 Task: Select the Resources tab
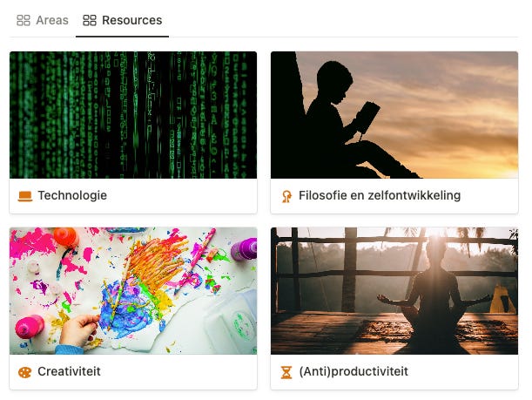(123, 20)
